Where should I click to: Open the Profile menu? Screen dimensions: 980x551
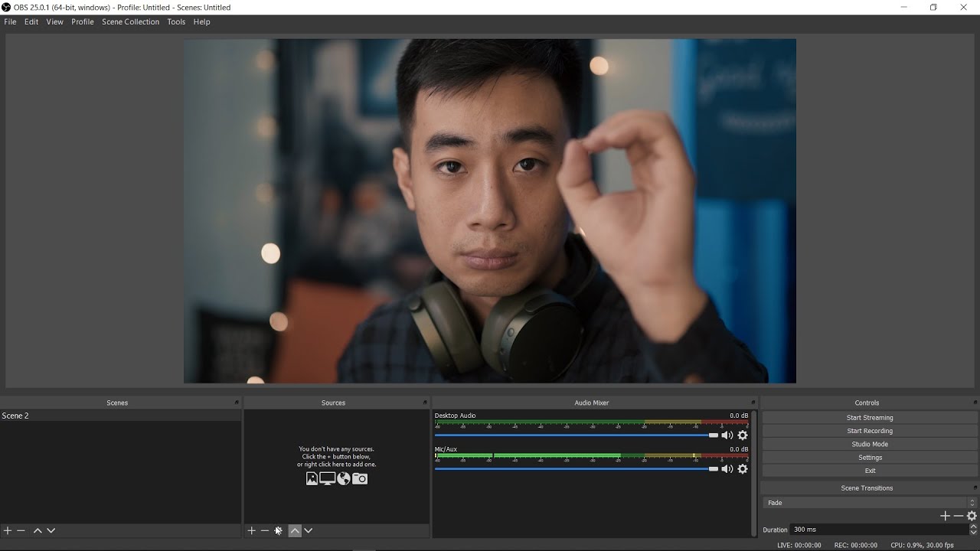pos(83,21)
